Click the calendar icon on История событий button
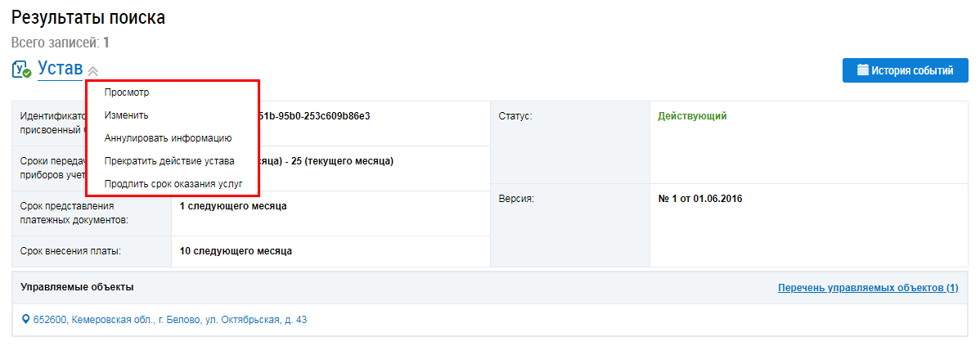 tap(862, 70)
